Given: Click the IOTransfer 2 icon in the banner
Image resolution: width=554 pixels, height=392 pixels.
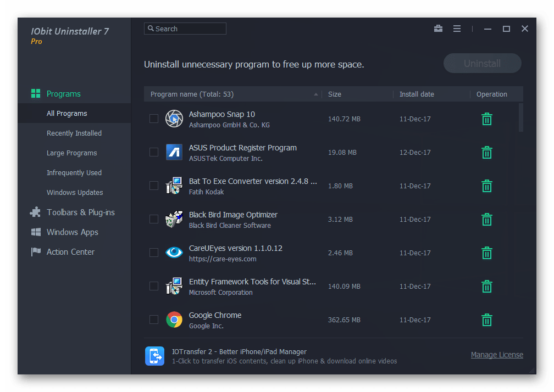Looking at the screenshot, I should click(x=154, y=356).
